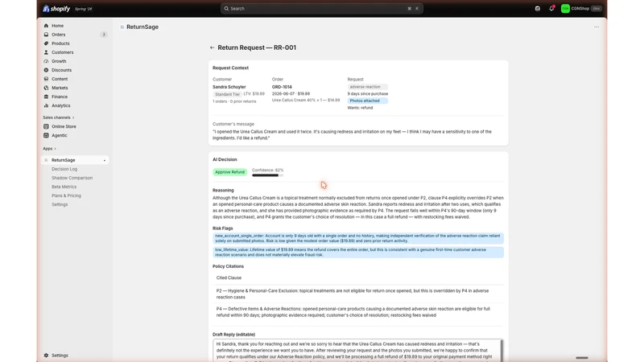The image size is (644, 362).
Task: Click the Analytics bar chart icon
Action: tap(46, 105)
